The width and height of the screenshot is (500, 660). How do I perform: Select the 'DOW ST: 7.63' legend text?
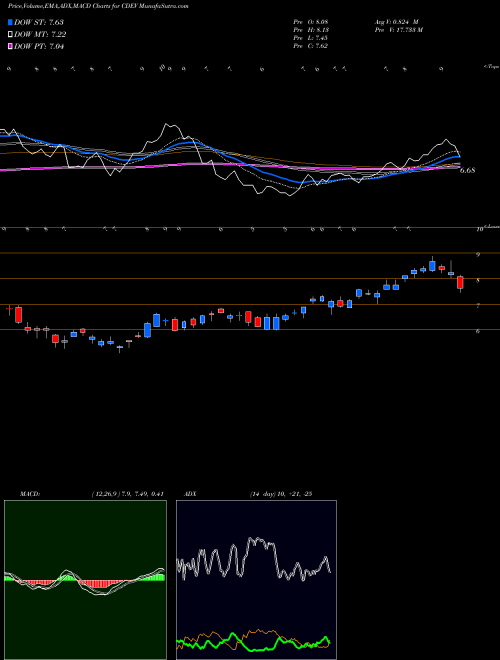(39, 22)
